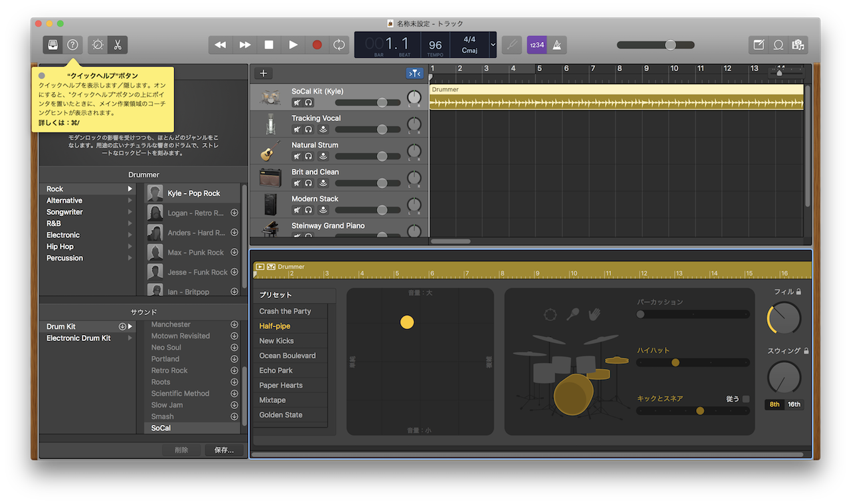851x504 pixels.
Task: Expand the Drum Kit sound category
Action: click(130, 326)
